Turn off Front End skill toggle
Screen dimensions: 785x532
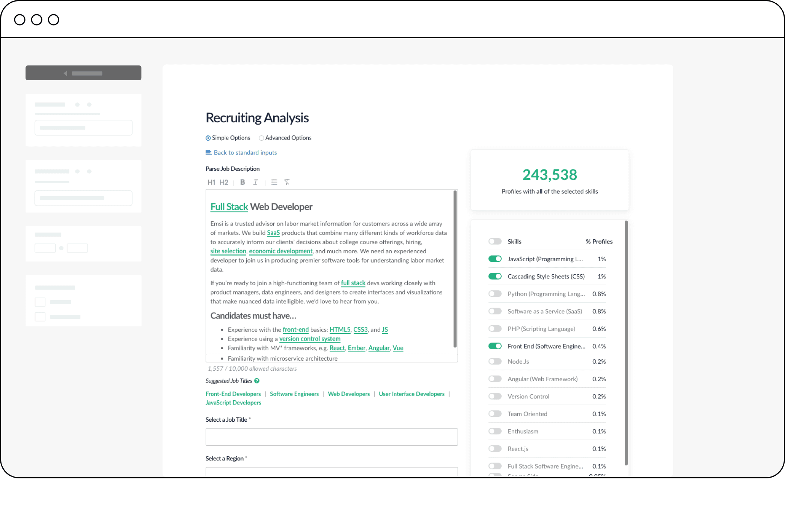point(495,346)
